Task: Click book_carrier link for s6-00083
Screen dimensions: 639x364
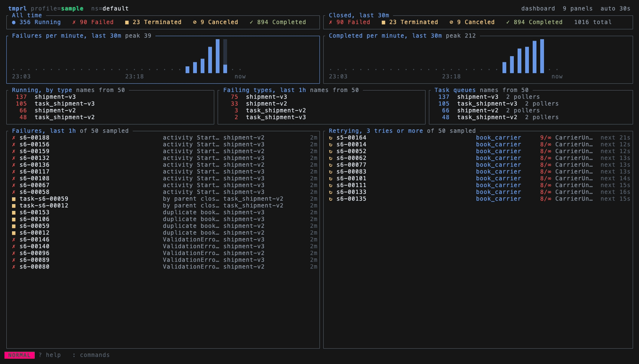Action: click(x=499, y=172)
